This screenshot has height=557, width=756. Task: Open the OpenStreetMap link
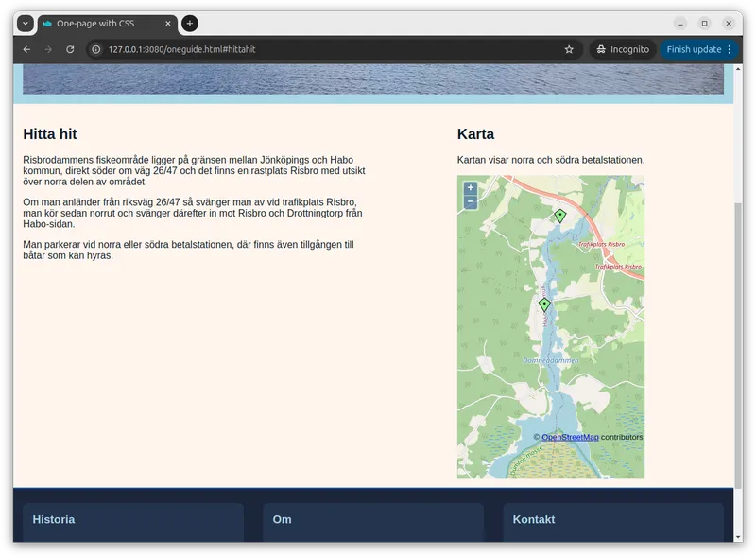(570, 437)
